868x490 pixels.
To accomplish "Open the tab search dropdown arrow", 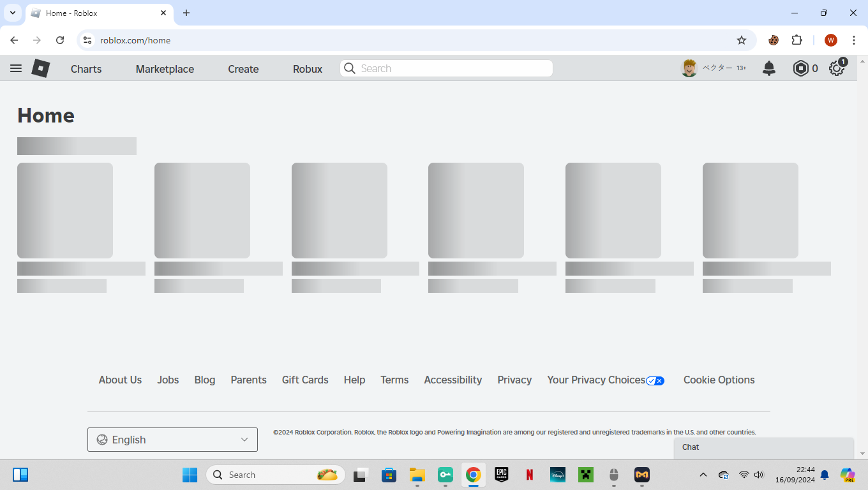I will tap(12, 13).
